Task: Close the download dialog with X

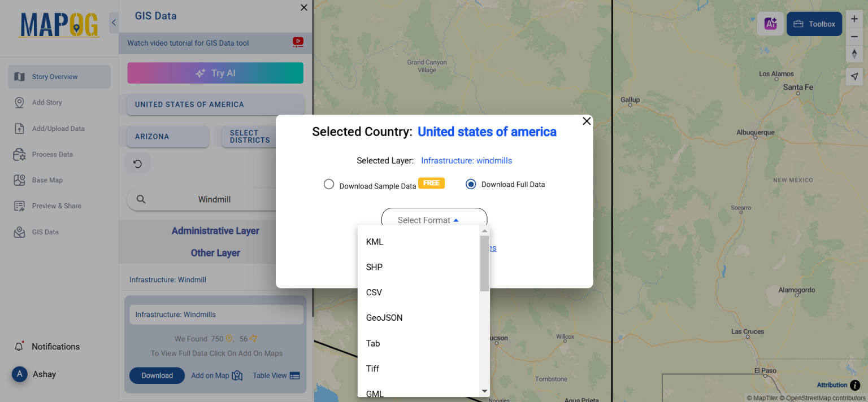Action: tap(587, 121)
